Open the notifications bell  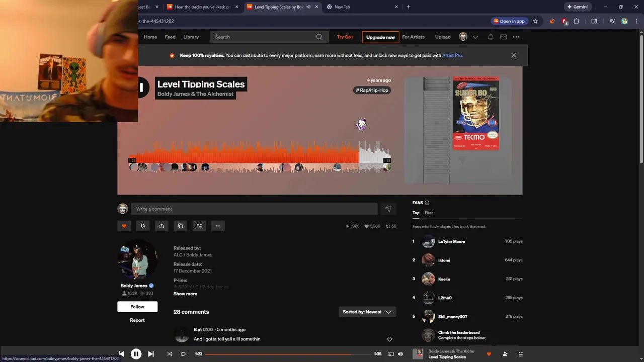491,37
